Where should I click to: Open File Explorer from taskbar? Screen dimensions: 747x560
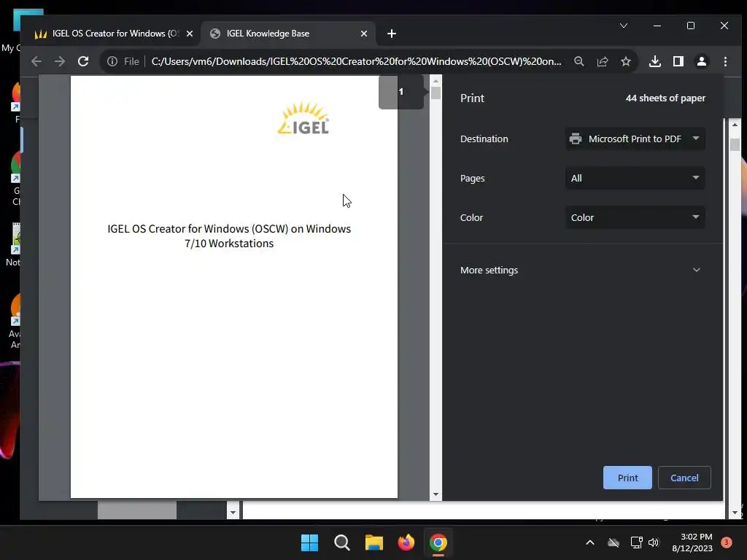point(374,542)
